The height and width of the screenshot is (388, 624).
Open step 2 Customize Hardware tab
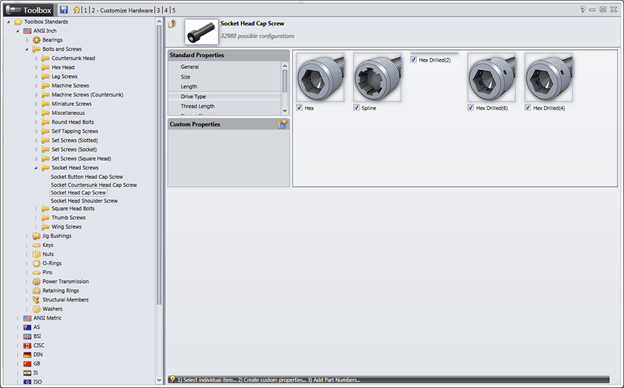click(122, 10)
